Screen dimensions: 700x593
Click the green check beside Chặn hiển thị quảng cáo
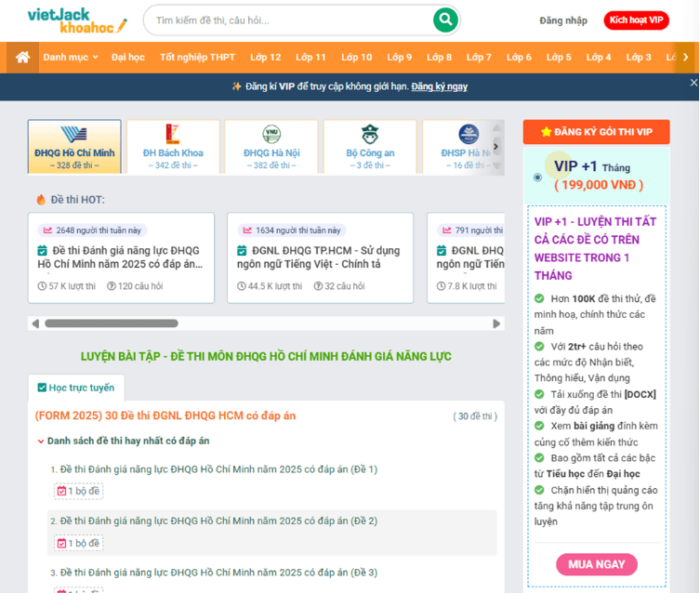[539, 490]
